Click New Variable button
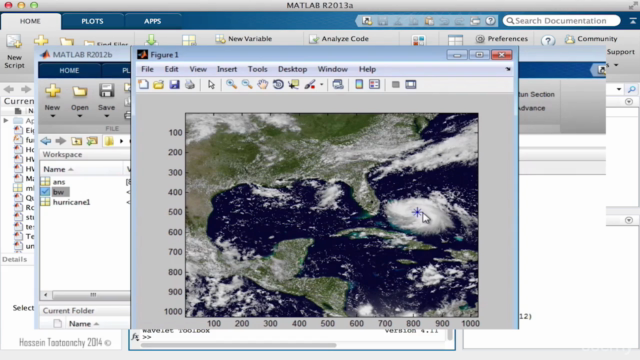Viewport: 640px width, 360px height. click(244, 39)
